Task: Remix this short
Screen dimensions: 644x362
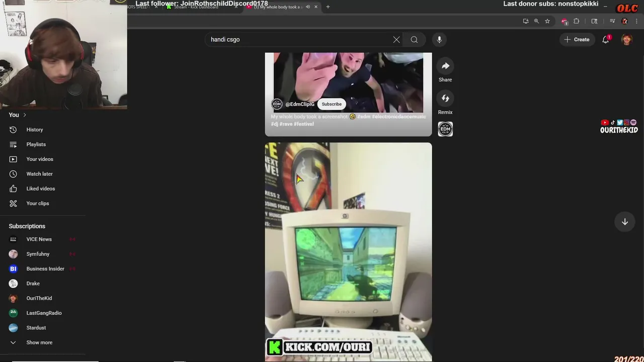Action: pyautogui.click(x=445, y=98)
